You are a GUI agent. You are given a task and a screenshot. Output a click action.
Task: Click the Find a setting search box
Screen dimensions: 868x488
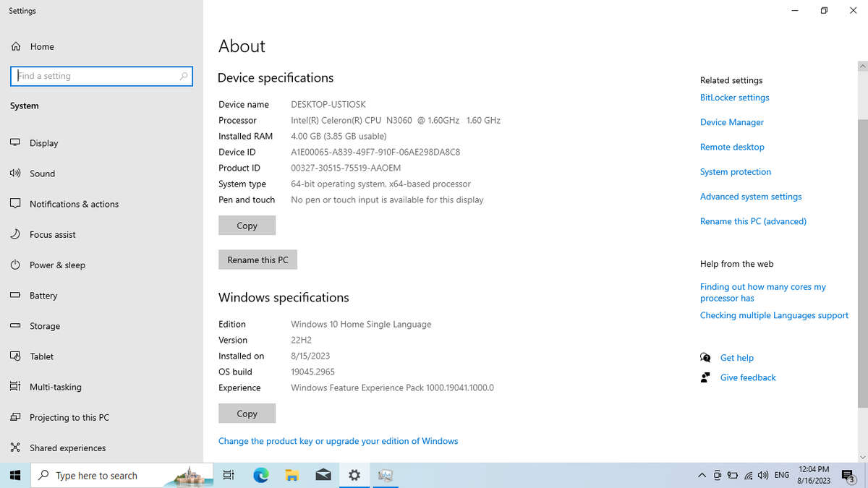coord(101,76)
